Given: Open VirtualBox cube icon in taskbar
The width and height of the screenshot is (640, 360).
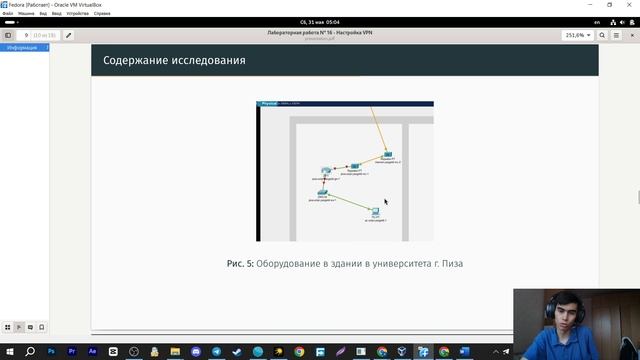Looking at the screenshot, I should click(x=402, y=351).
